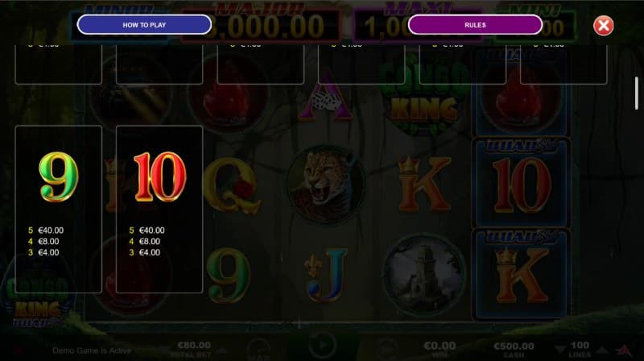Click the Congo King logo symbol
Image resolution: width=644 pixels, height=361 pixels.
coord(424,98)
